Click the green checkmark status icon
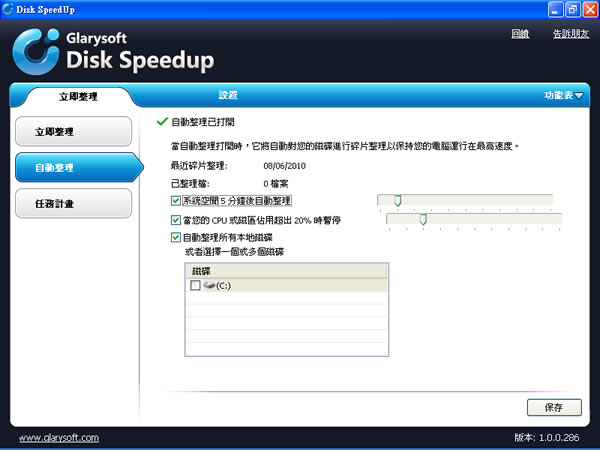The image size is (600, 450). pyautogui.click(x=162, y=122)
